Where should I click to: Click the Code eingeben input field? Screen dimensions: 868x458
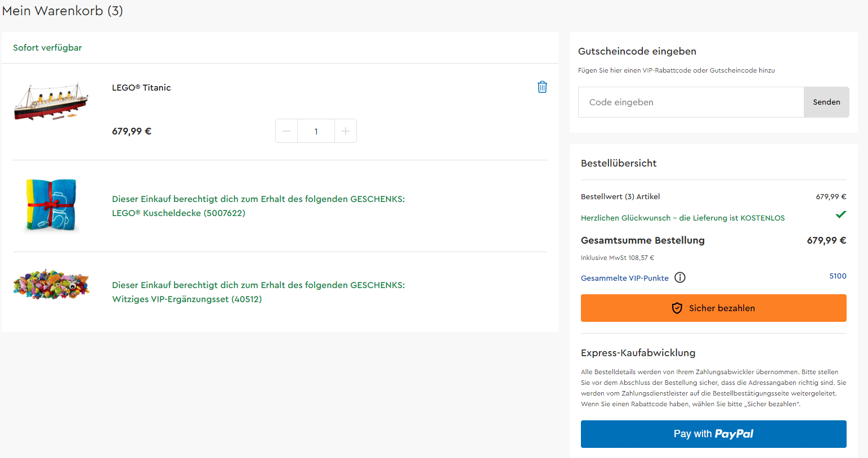(691, 102)
